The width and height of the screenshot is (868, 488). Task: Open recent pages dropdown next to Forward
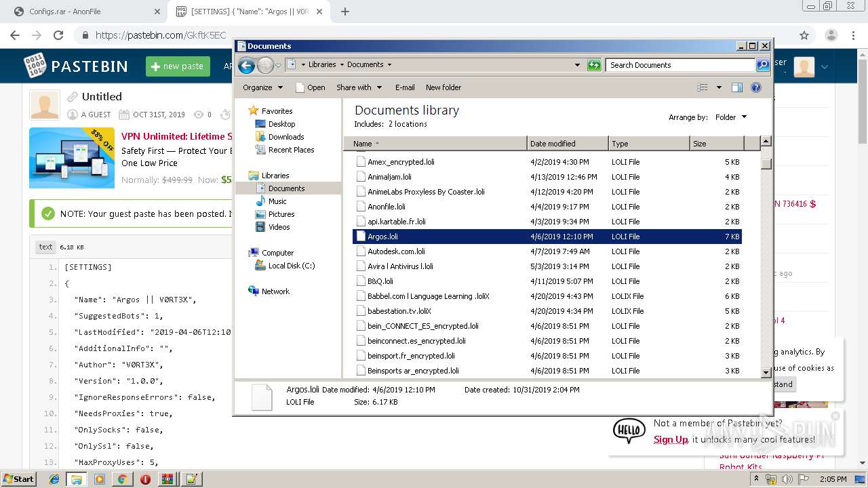click(278, 66)
